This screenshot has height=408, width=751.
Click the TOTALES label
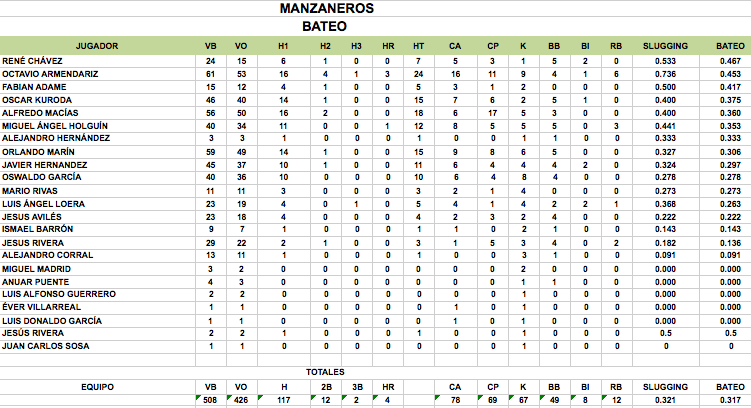(x=325, y=371)
